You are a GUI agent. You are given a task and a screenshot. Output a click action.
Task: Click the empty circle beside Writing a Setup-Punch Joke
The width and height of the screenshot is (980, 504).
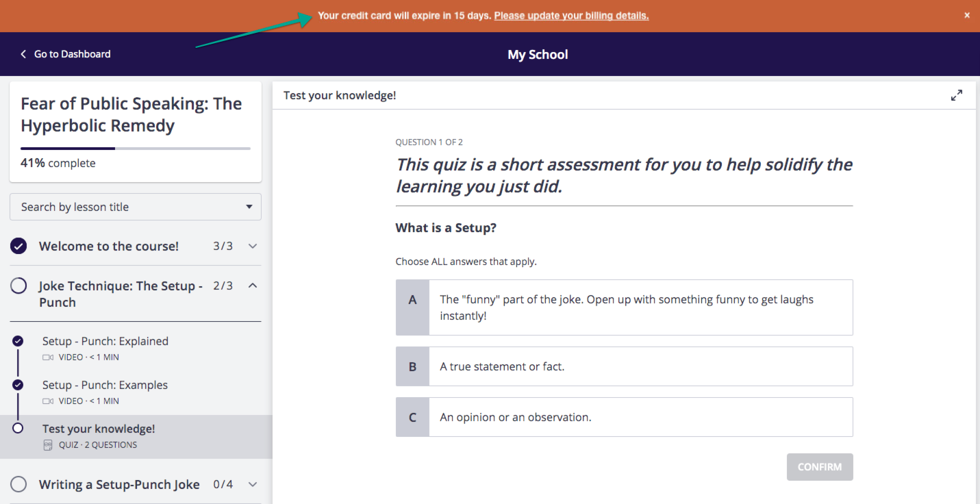18,484
